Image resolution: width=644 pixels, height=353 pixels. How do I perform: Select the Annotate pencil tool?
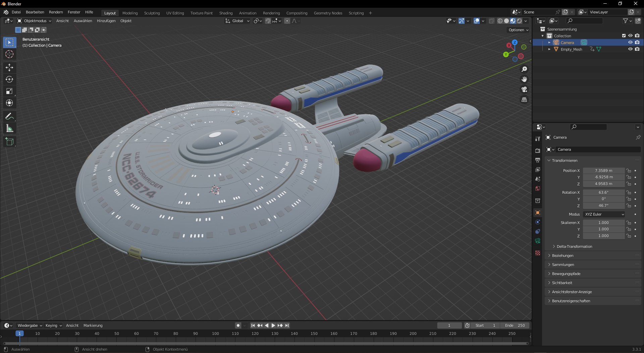pos(9,117)
